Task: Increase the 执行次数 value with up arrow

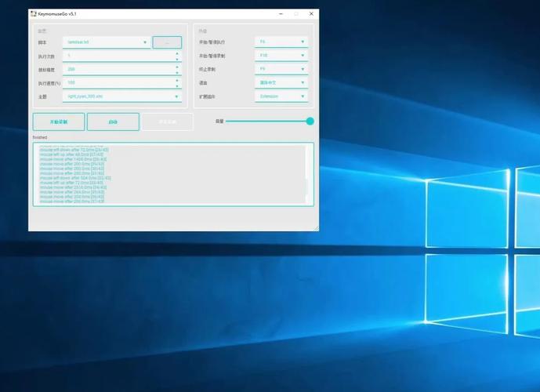Action: 177,53
